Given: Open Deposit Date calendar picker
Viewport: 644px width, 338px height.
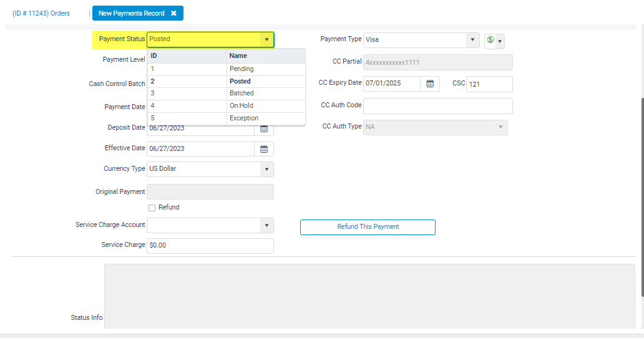Looking at the screenshot, I should 264,129.
